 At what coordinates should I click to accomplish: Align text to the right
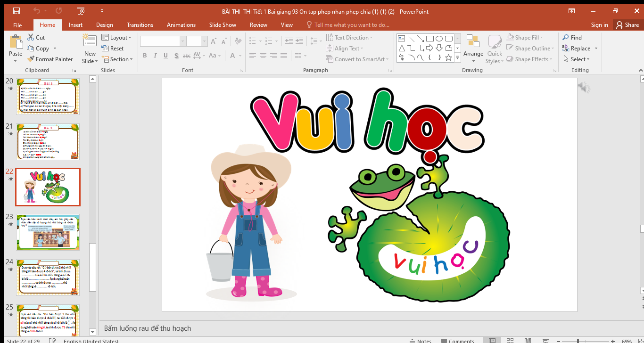point(273,56)
